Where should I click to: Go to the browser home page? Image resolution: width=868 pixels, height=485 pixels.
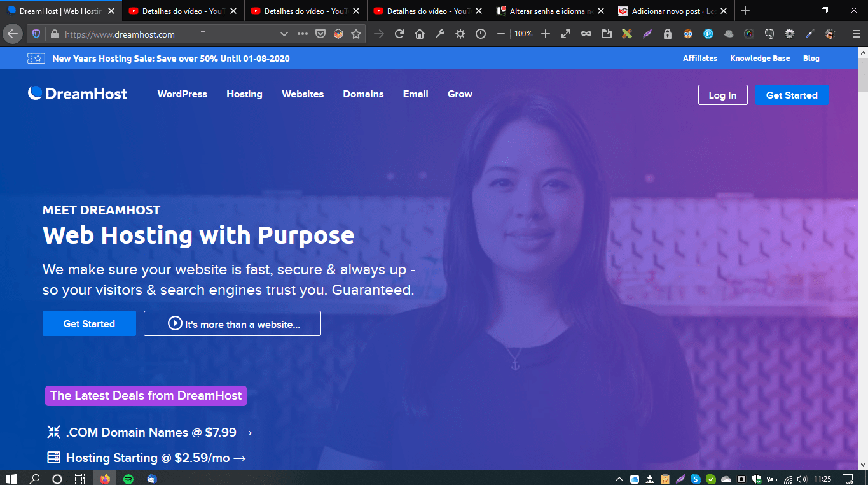pyautogui.click(x=420, y=34)
